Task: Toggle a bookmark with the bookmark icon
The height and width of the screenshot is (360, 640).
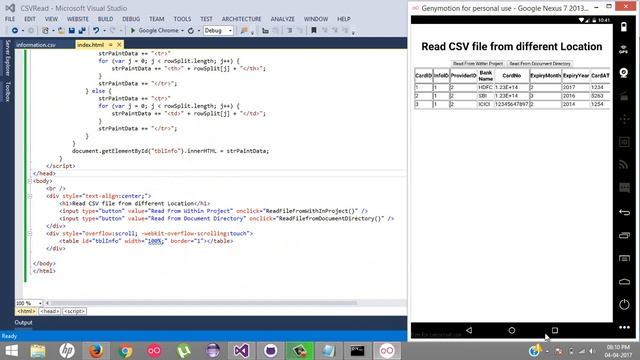Action: pyautogui.click(x=313, y=31)
